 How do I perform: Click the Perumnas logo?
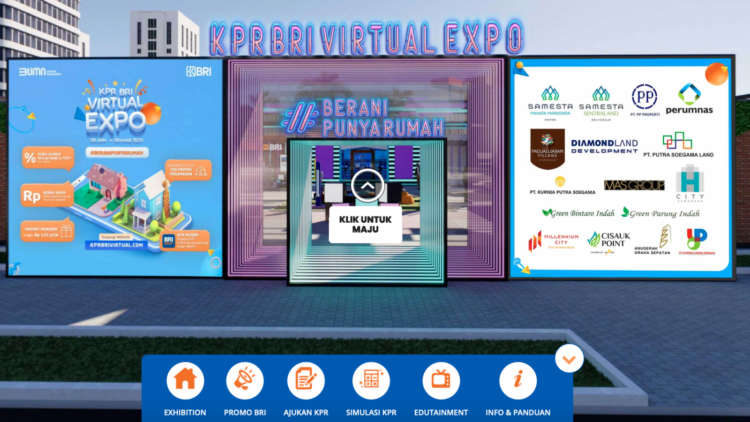click(689, 99)
